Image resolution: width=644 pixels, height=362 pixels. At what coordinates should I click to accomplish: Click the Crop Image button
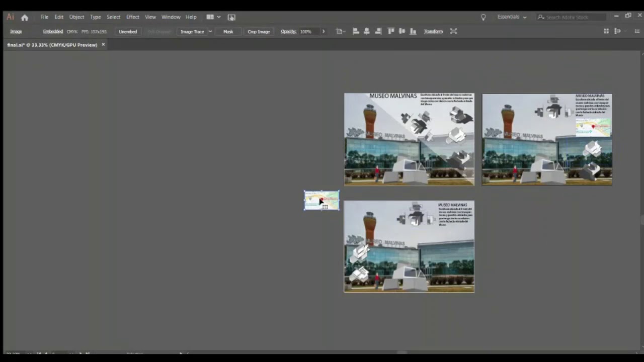[x=259, y=32]
